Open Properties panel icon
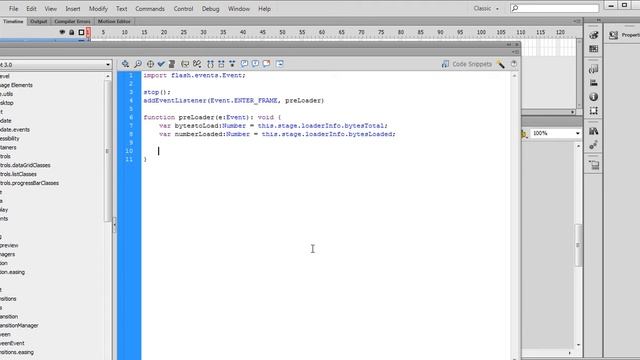This screenshot has height=360, width=640. (613, 35)
